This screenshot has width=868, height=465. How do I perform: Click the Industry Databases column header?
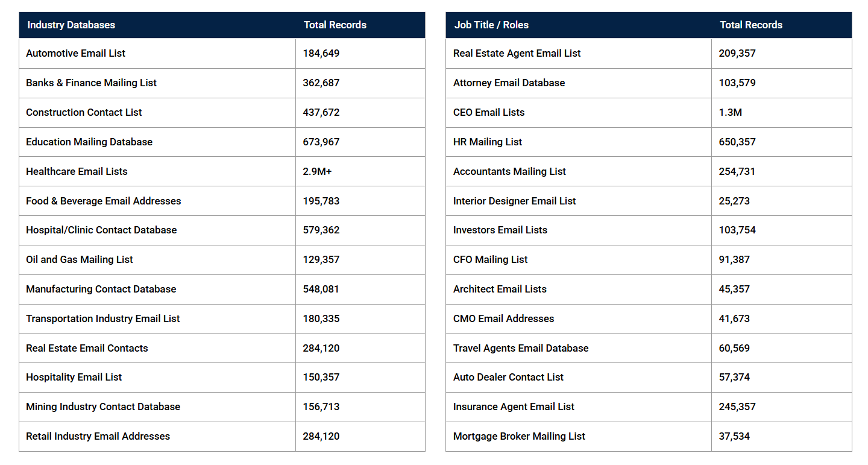71,25
